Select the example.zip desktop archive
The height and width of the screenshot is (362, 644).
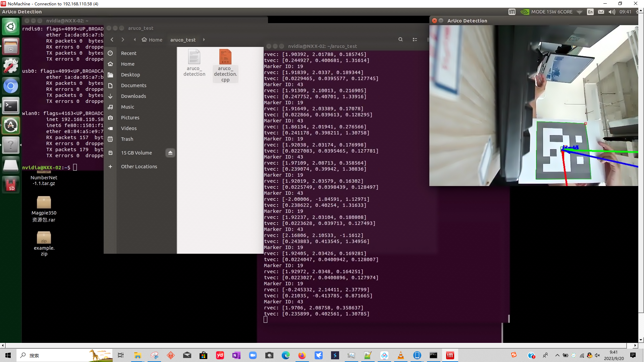point(44,244)
